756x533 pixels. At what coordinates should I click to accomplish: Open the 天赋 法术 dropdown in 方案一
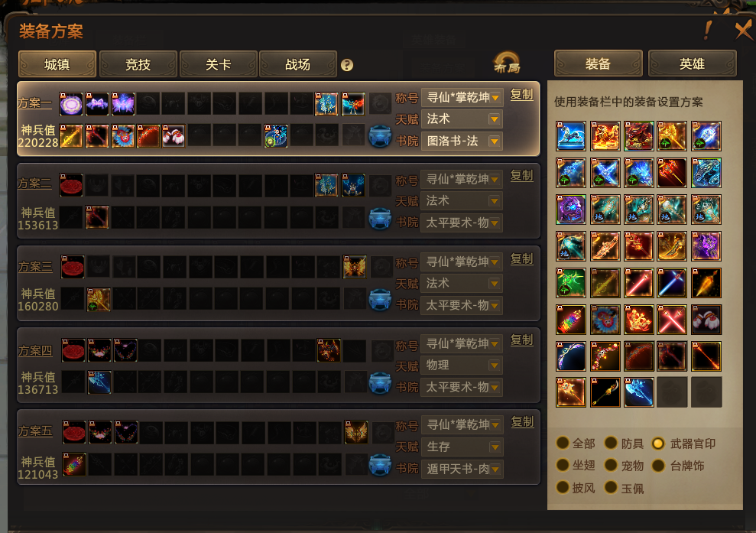coord(462,119)
